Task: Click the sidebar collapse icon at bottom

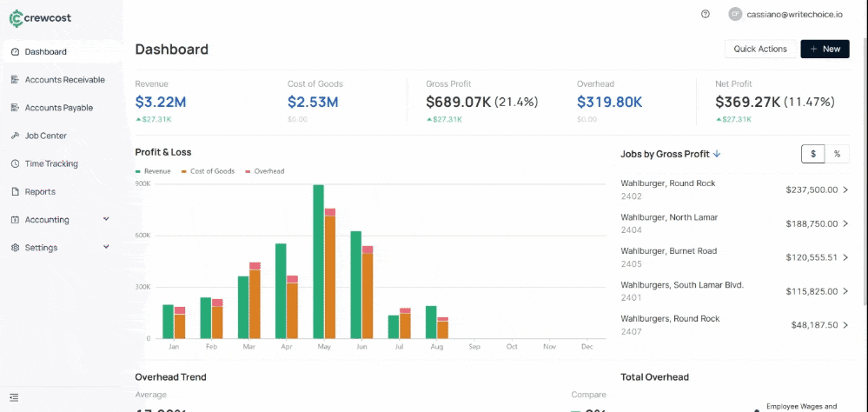Action: pyautogui.click(x=15, y=398)
